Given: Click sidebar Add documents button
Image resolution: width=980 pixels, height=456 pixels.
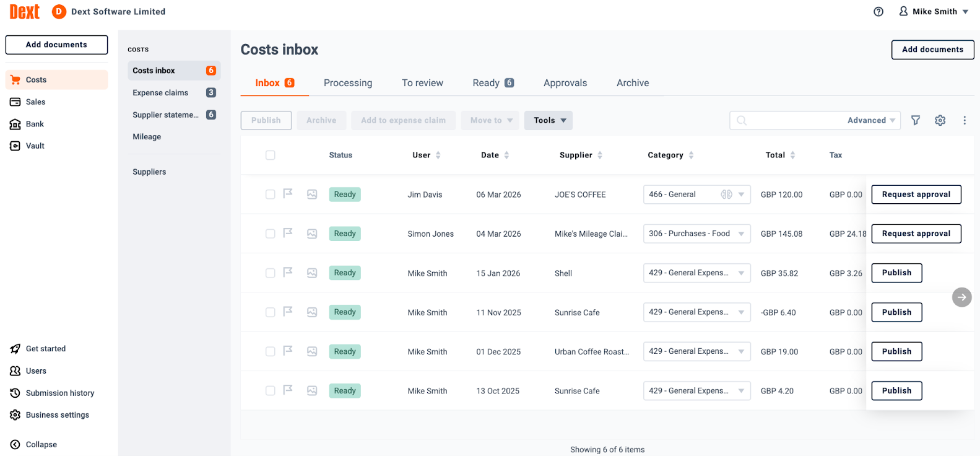Looking at the screenshot, I should click(x=56, y=45).
